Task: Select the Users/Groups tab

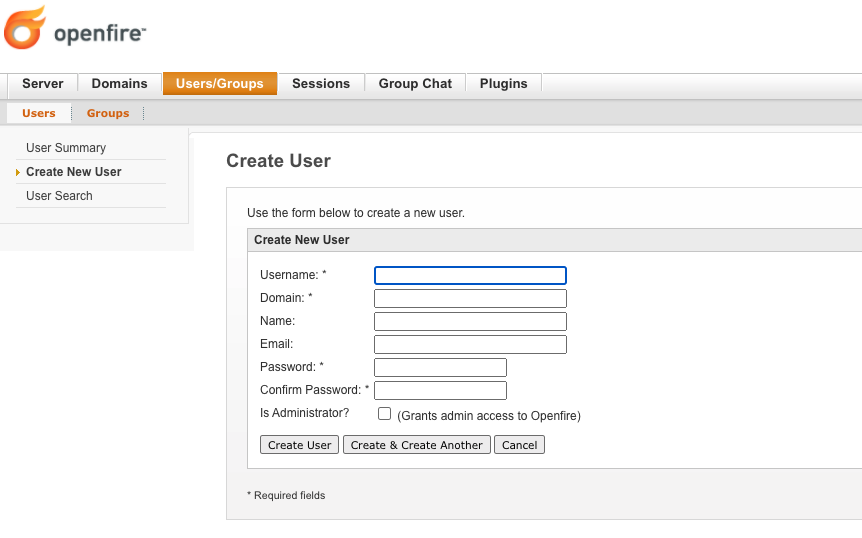Action: point(220,84)
